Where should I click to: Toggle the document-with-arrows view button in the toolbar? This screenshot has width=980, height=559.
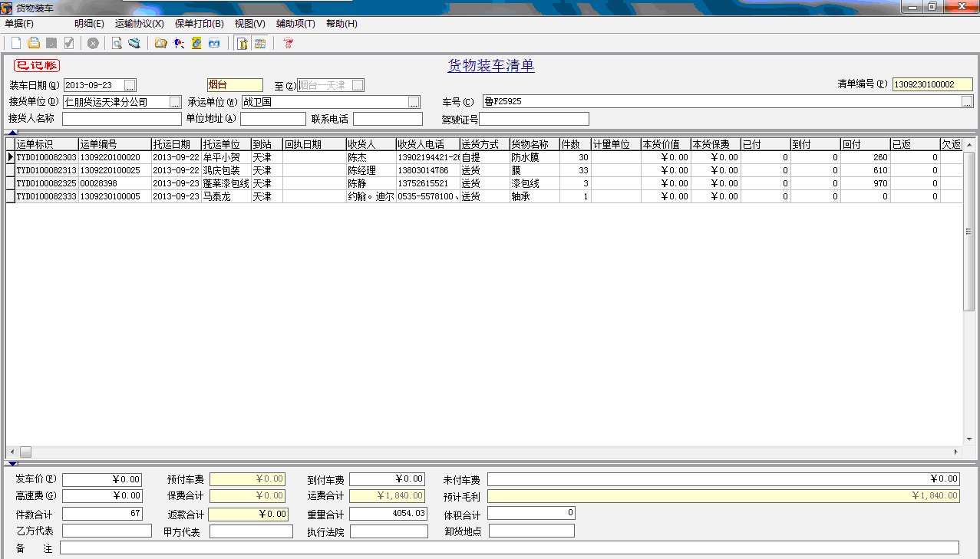coord(242,43)
